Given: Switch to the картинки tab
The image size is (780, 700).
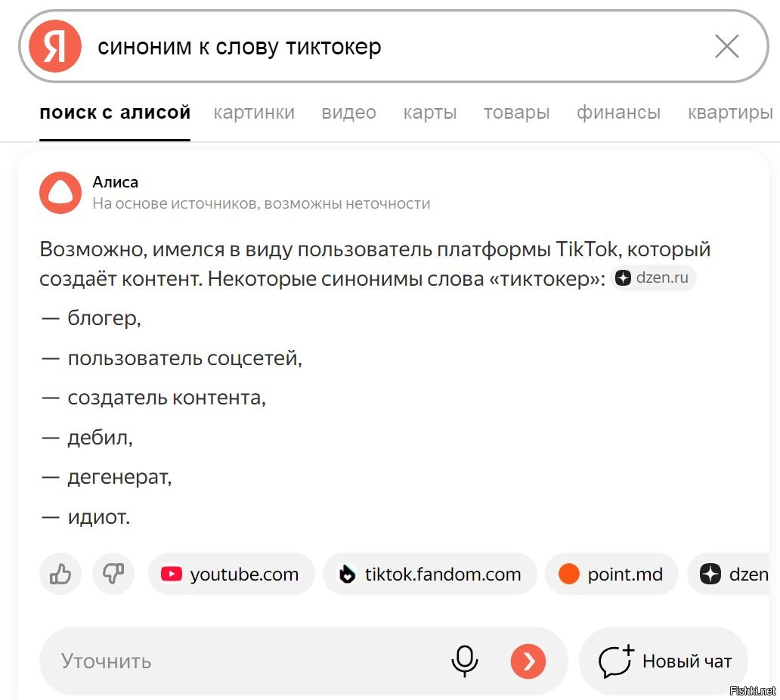Looking at the screenshot, I should (x=254, y=113).
